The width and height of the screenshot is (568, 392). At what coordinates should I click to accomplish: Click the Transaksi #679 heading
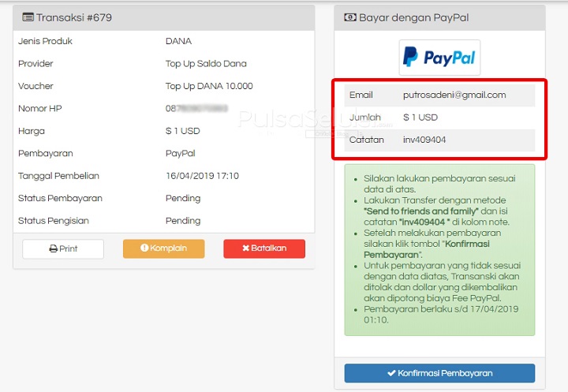point(74,17)
